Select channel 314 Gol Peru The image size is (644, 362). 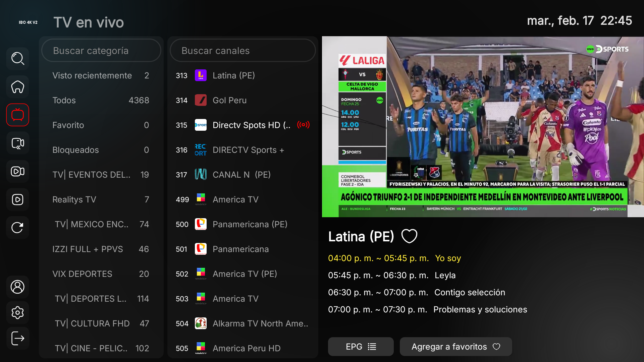coord(243,100)
